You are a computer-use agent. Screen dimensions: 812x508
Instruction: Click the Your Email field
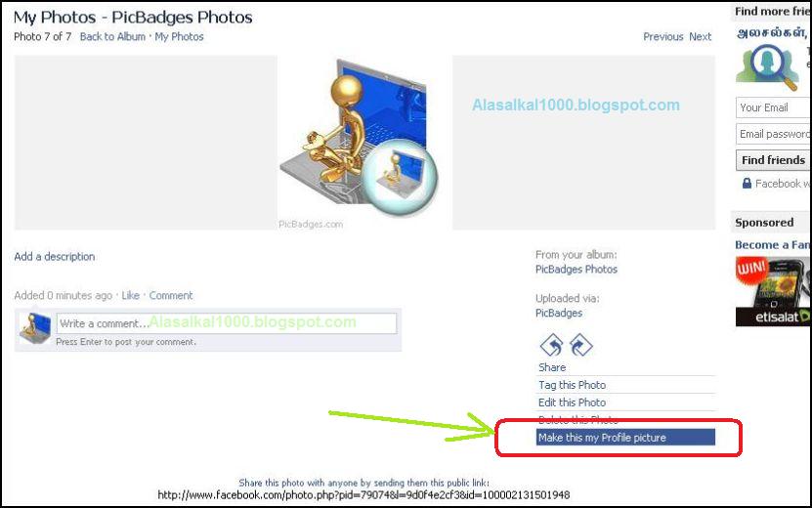pos(774,107)
